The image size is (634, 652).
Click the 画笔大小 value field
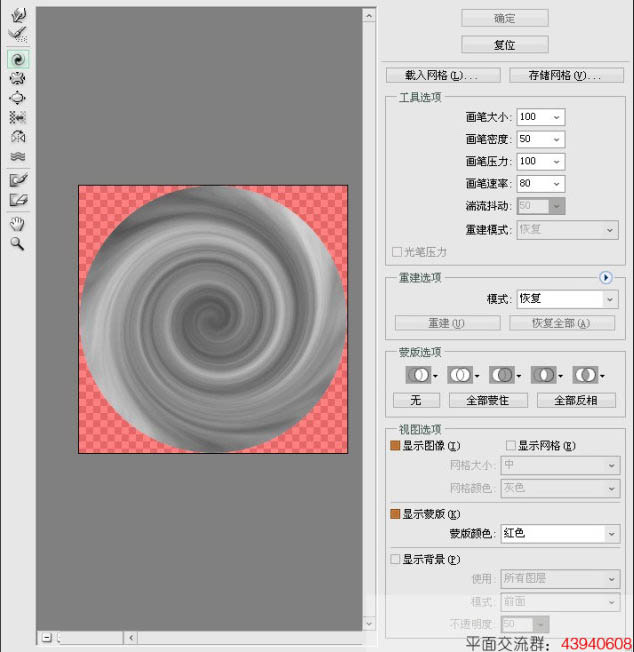[x=534, y=117]
